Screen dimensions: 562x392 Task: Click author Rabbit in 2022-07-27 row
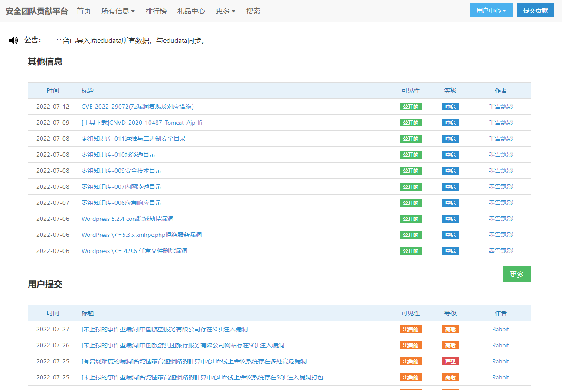tap(500, 329)
